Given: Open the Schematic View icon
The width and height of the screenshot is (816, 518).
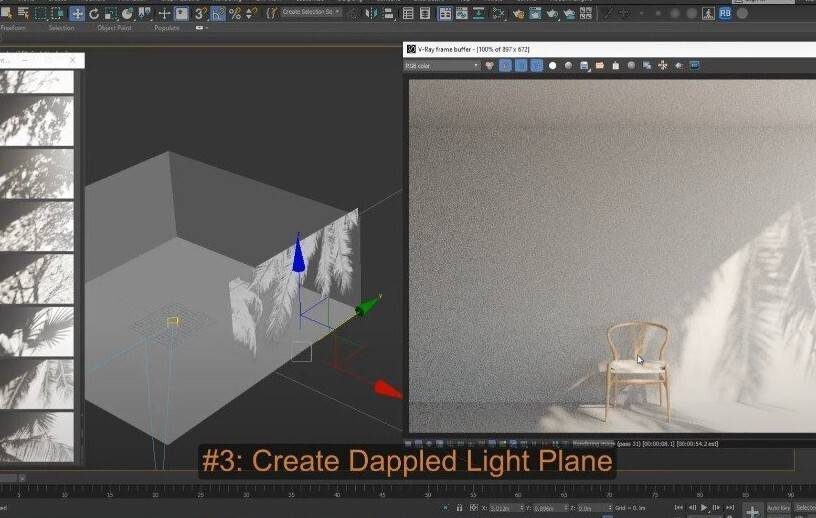Looking at the screenshot, I should click(479, 14).
